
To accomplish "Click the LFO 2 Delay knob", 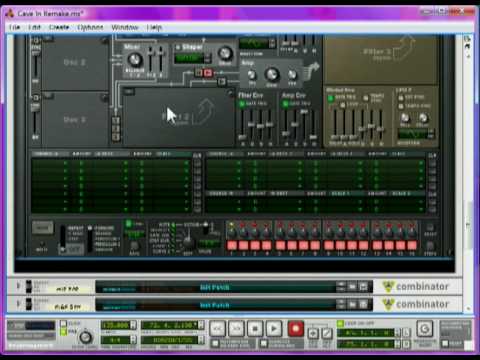I will click(423, 117).
